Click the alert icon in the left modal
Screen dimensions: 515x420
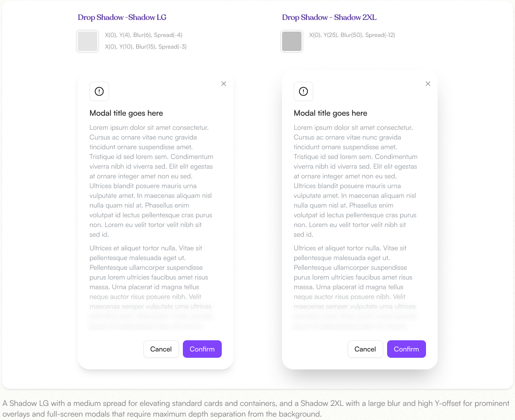tap(99, 91)
